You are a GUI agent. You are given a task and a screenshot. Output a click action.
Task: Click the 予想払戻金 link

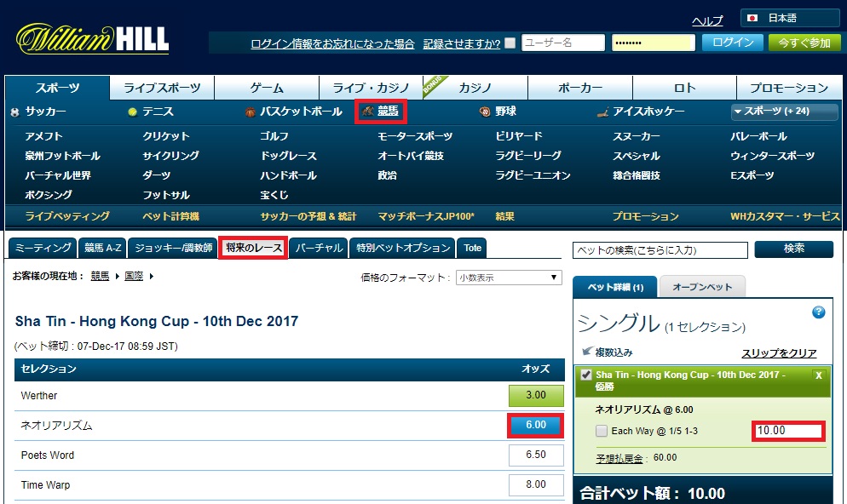coord(619,458)
